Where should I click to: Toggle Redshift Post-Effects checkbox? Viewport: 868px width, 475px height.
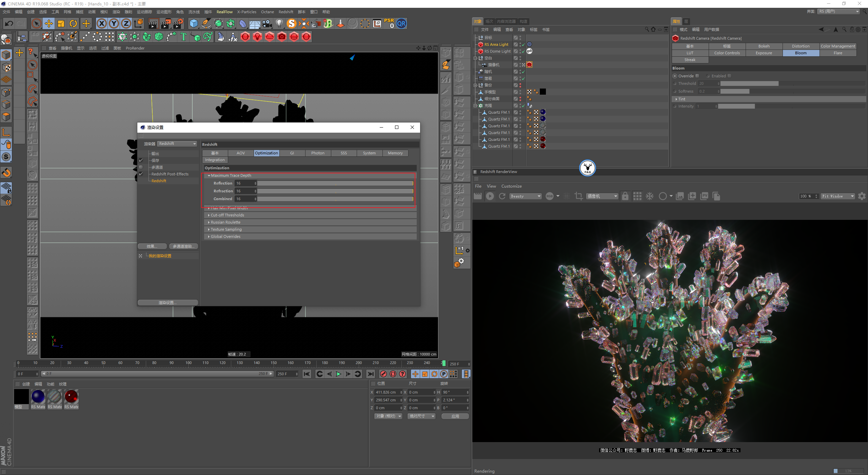pyautogui.click(x=141, y=174)
